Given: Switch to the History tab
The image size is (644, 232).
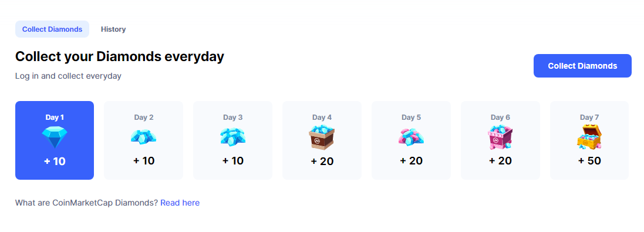Looking at the screenshot, I should coord(113,29).
